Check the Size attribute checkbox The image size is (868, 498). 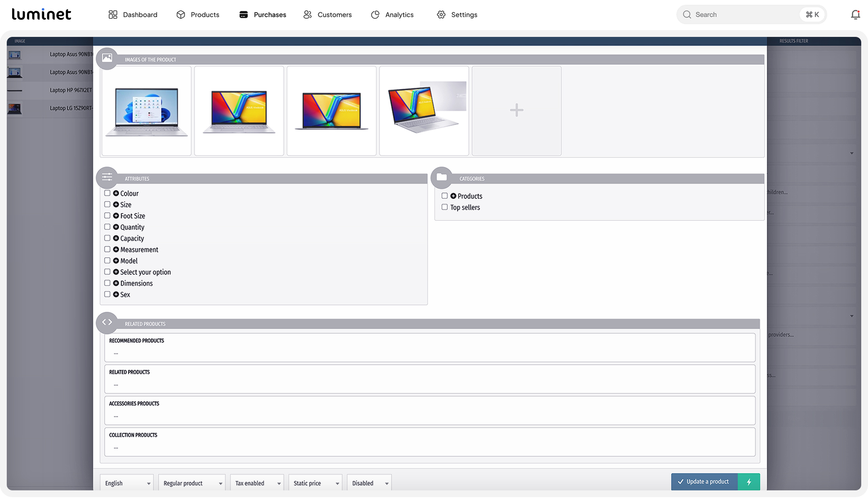(107, 204)
